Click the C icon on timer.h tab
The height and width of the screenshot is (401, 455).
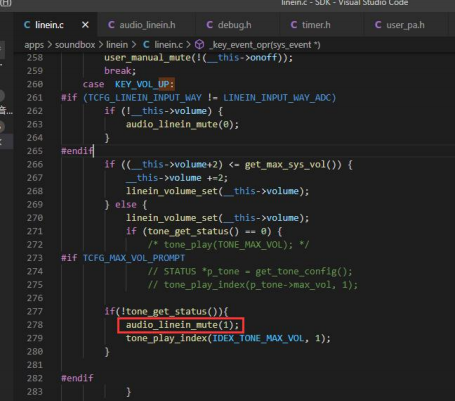294,25
